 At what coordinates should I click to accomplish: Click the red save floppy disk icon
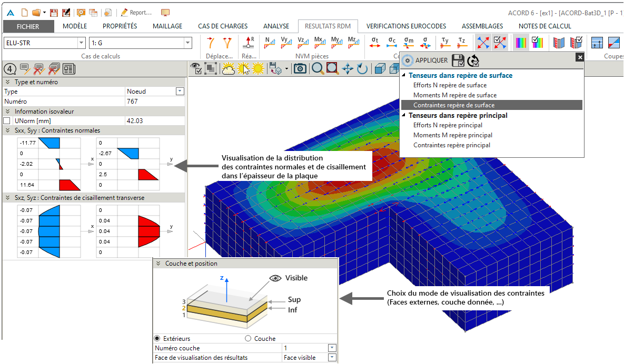(54, 13)
